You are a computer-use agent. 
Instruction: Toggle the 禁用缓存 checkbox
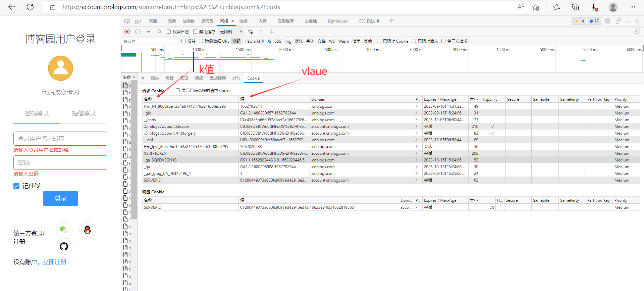pyautogui.click(x=195, y=32)
